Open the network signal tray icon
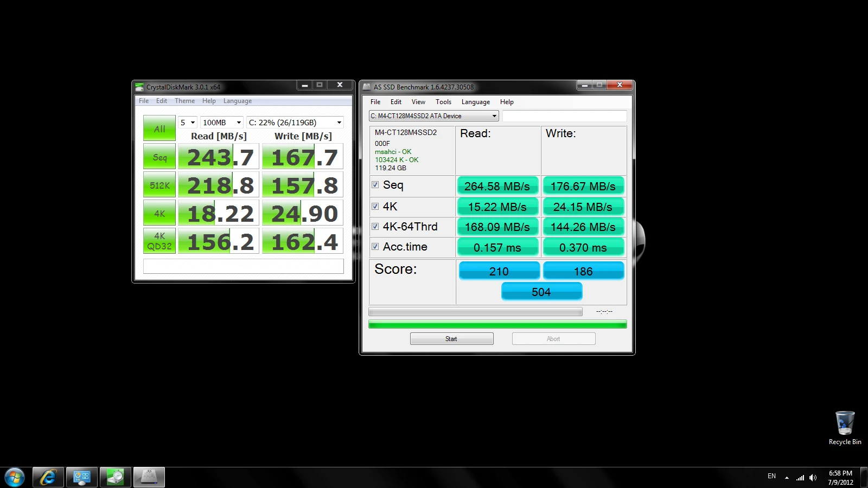The image size is (868, 488). click(800, 478)
